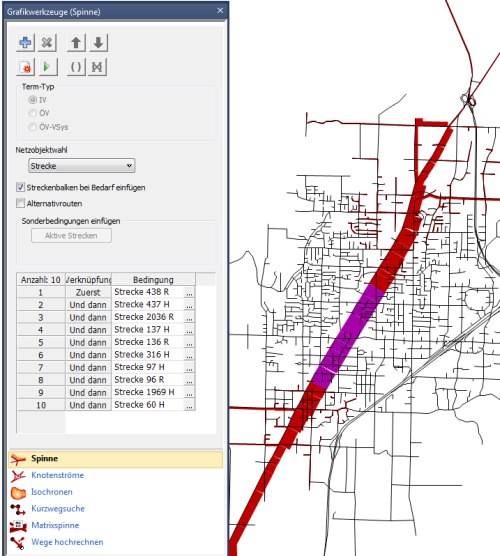
Task: Open ellipsis for Strecke 60 H
Action: [189, 405]
